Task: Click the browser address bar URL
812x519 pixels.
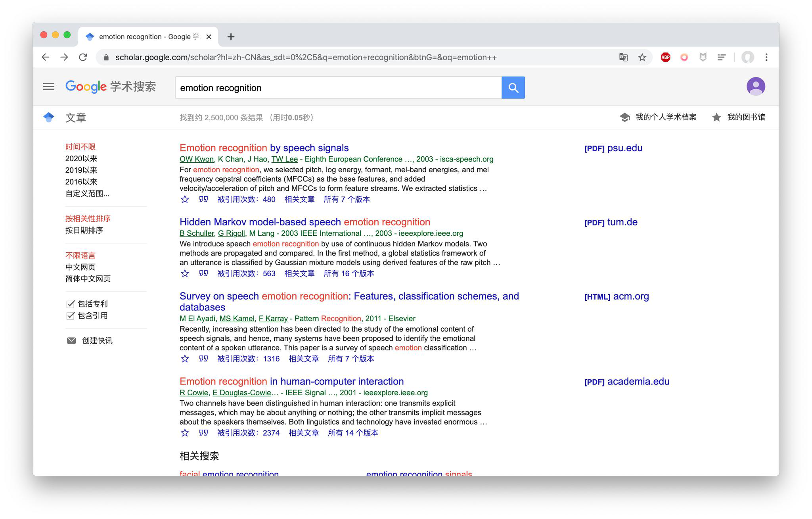Action: point(306,58)
